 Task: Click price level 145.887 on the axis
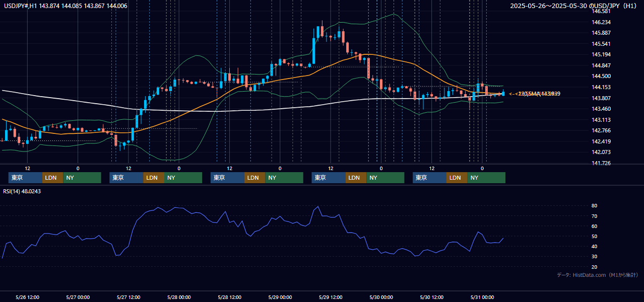pos(601,33)
